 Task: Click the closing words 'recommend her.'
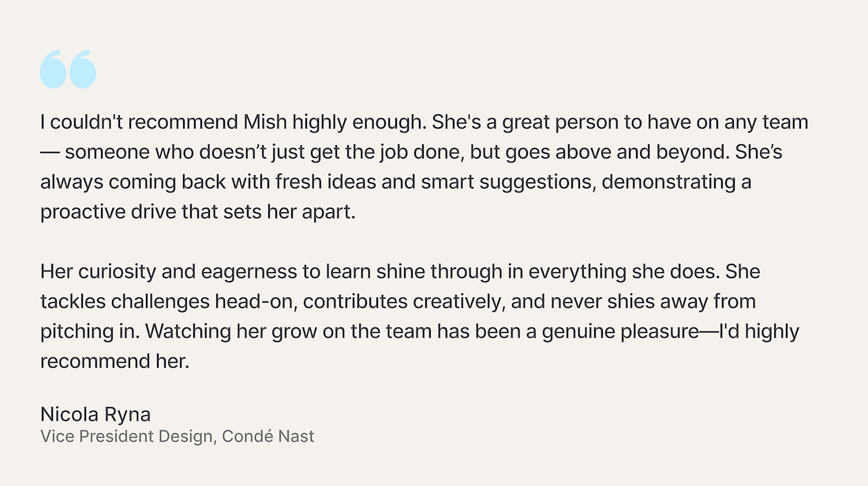pyautogui.click(x=114, y=361)
